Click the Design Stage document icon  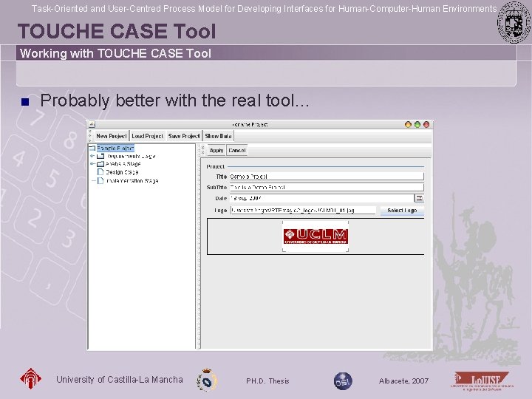point(100,172)
